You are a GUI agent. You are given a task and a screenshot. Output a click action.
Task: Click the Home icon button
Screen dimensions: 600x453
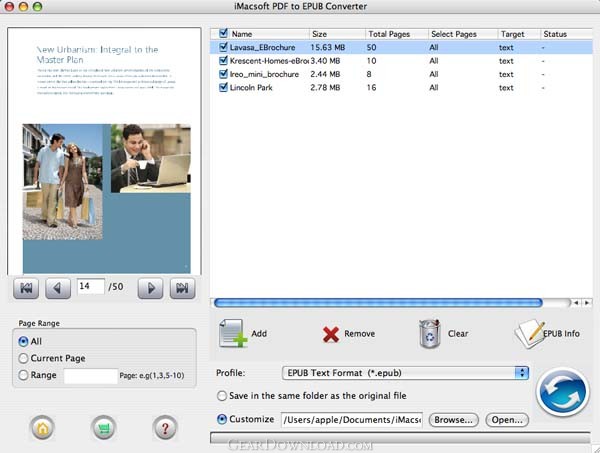pyautogui.click(x=44, y=428)
